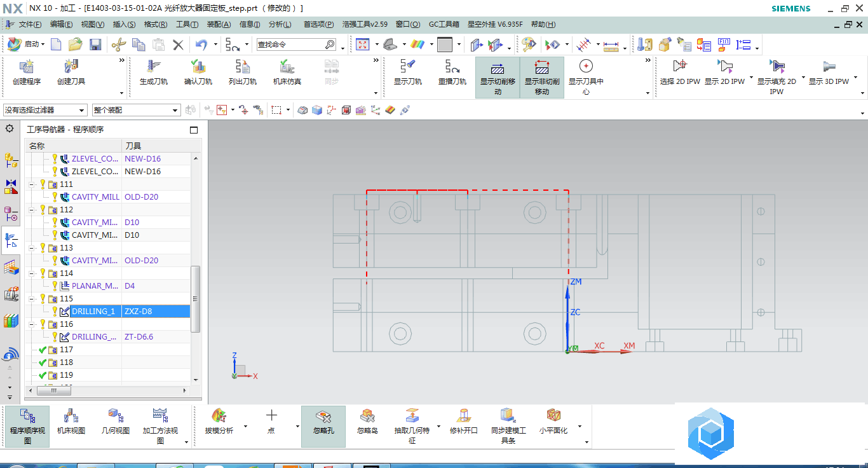Screen dimensions: 868x468
Task: Click the 忽略岛 (Ignore Islands) icon
Action: click(367, 416)
